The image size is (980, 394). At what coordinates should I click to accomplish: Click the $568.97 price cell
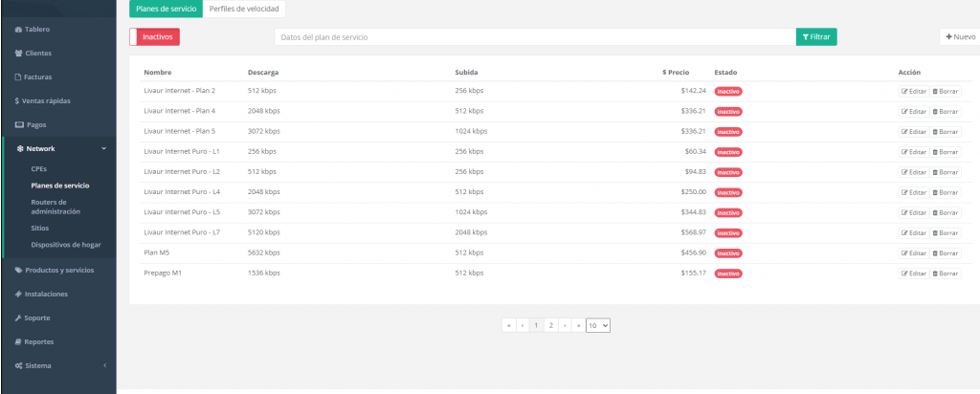(x=694, y=232)
